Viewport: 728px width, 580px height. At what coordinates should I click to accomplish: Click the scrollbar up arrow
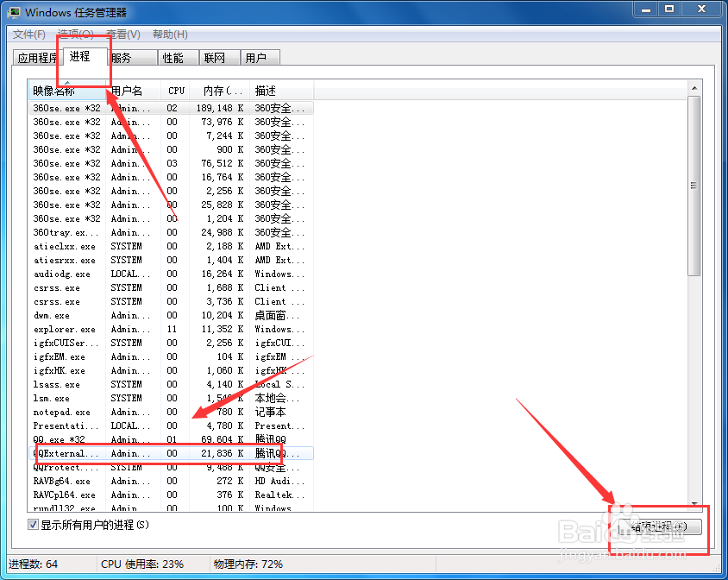point(694,88)
